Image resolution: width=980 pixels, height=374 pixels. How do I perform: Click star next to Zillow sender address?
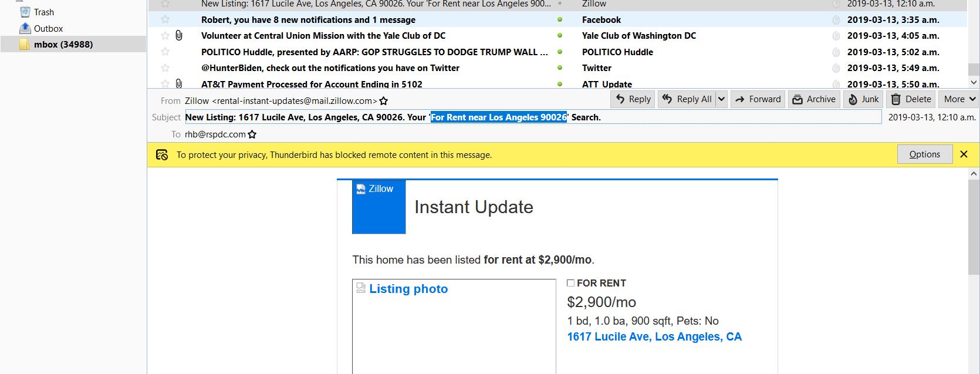coord(384,101)
